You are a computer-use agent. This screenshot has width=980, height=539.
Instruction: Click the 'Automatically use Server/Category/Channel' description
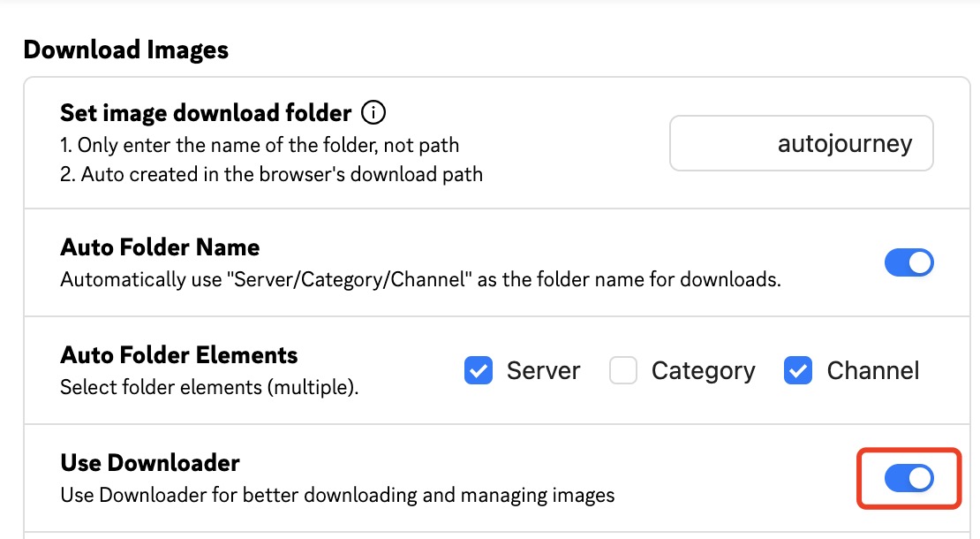[x=420, y=280]
